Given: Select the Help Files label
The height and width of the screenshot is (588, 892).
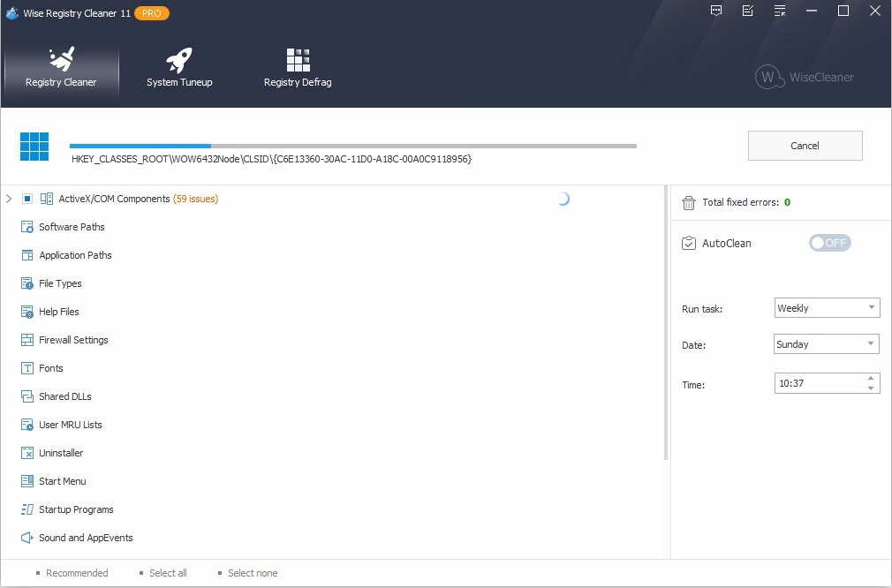Looking at the screenshot, I should 58,312.
